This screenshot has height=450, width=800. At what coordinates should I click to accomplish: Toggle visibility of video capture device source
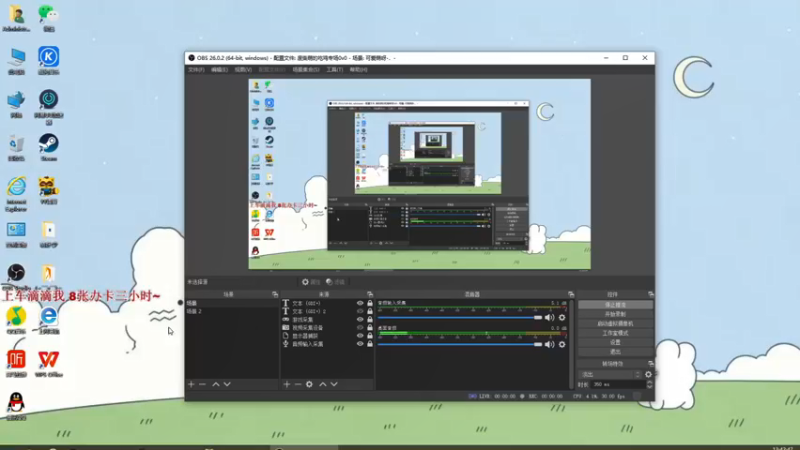click(x=360, y=328)
